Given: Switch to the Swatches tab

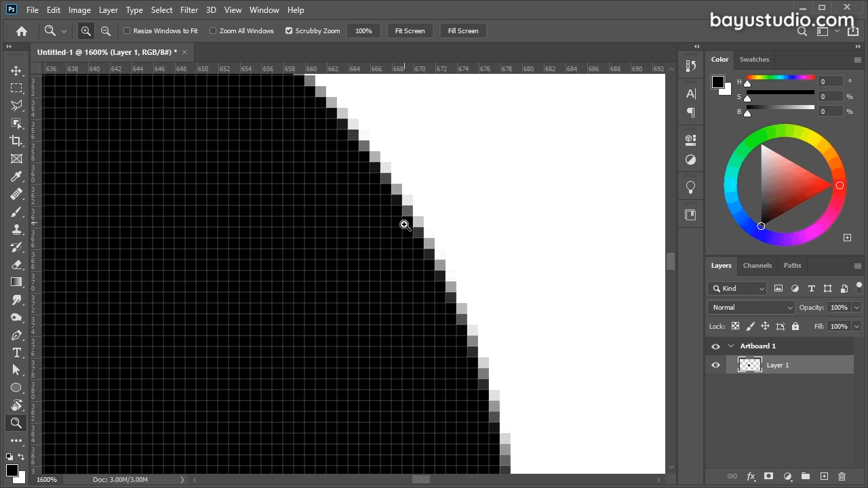Looking at the screenshot, I should click(x=754, y=60).
